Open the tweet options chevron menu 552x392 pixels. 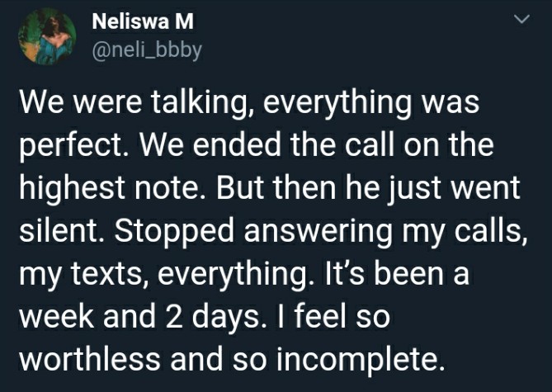(x=521, y=19)
